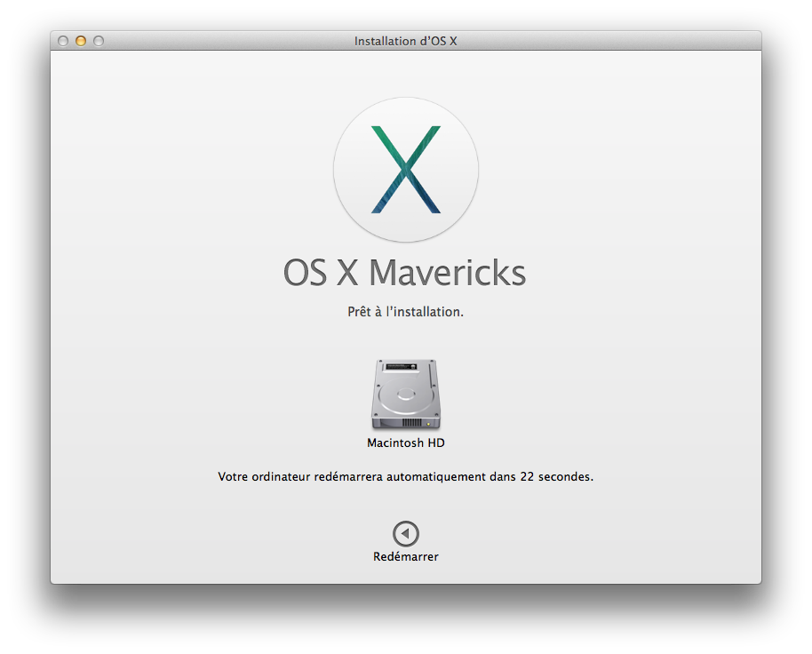The height and width of the screenshot is (654, 812).
Task: Click the word "Installation" in the title bar
Action: [x=385, y=41]
